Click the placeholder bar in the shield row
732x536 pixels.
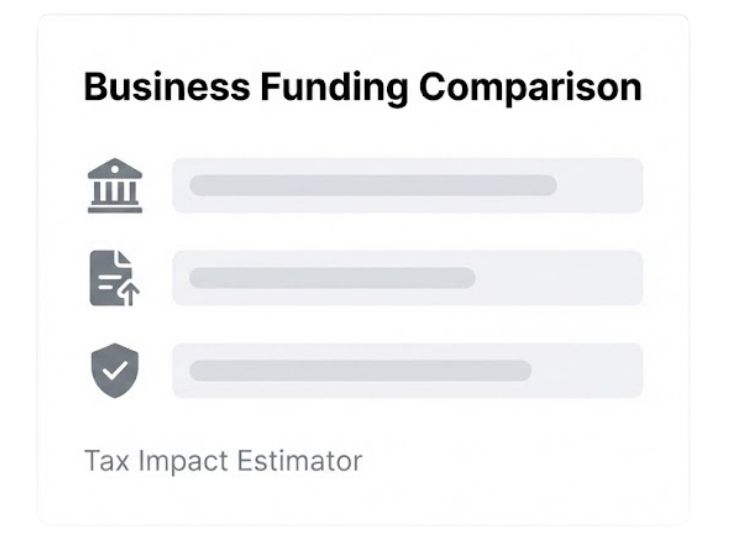point(360,371)
